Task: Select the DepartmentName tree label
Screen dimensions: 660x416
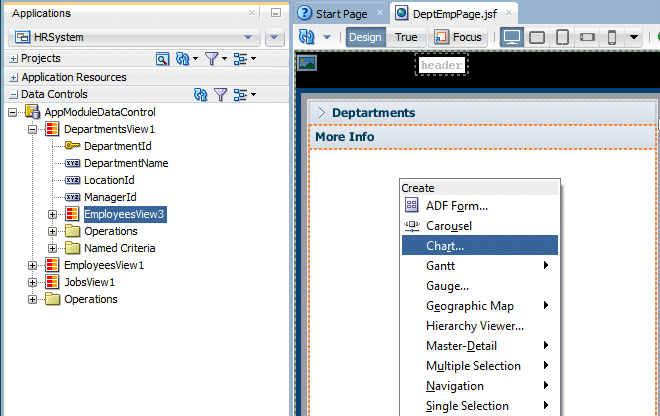Action: 126,163
